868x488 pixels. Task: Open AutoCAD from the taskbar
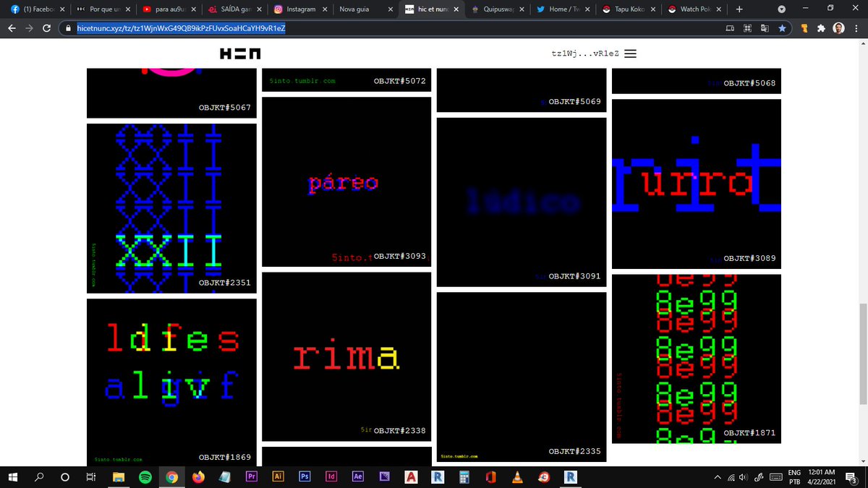(411, 477)
